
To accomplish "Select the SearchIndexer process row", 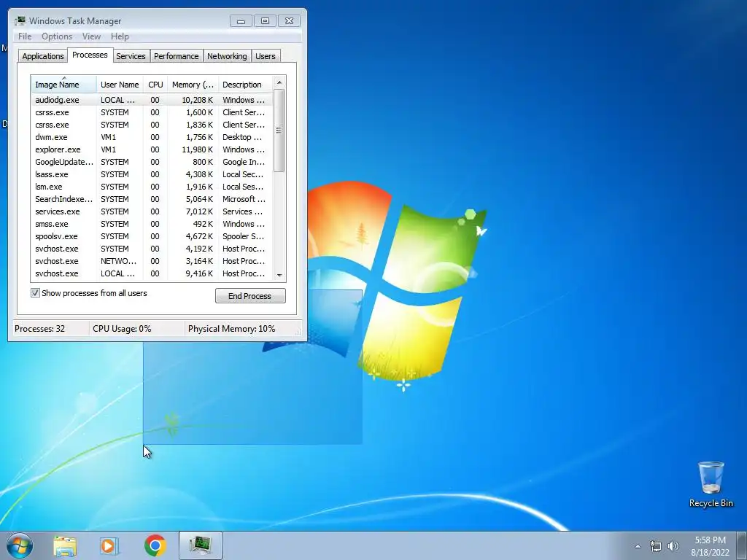I will (152, 199).
